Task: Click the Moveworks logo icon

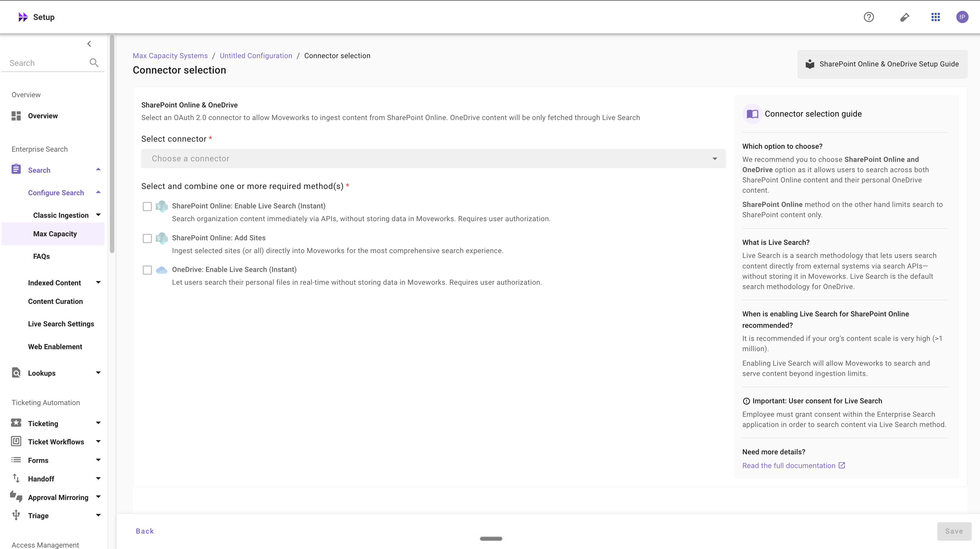Action: point(23,17)
